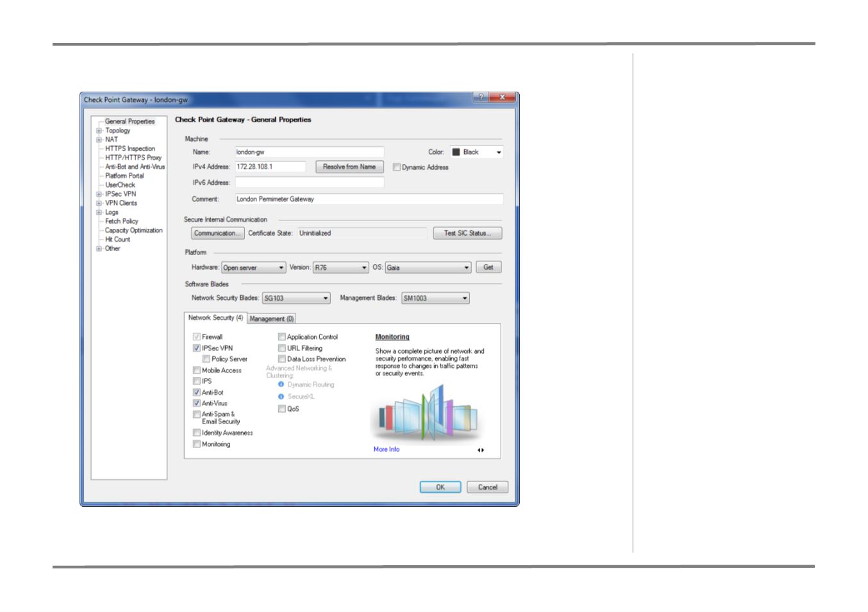Enable the QoS checkbox

[282, 409]
